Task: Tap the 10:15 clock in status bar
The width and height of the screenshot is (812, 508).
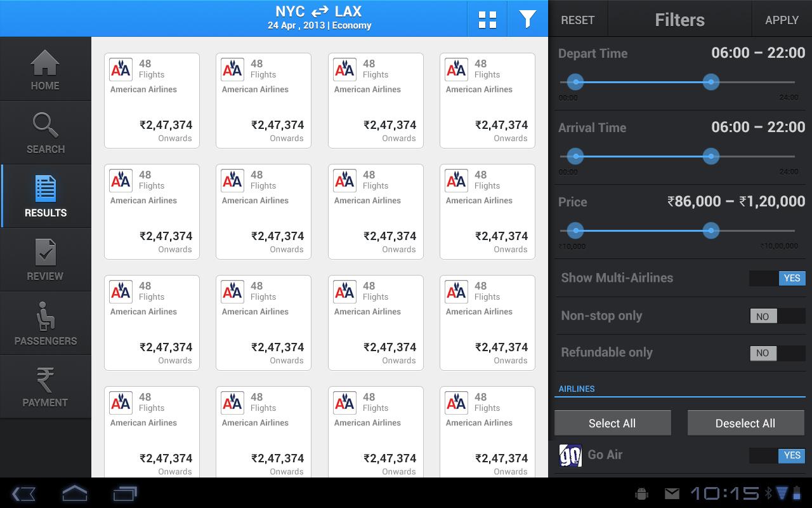Action: (724, 493)
